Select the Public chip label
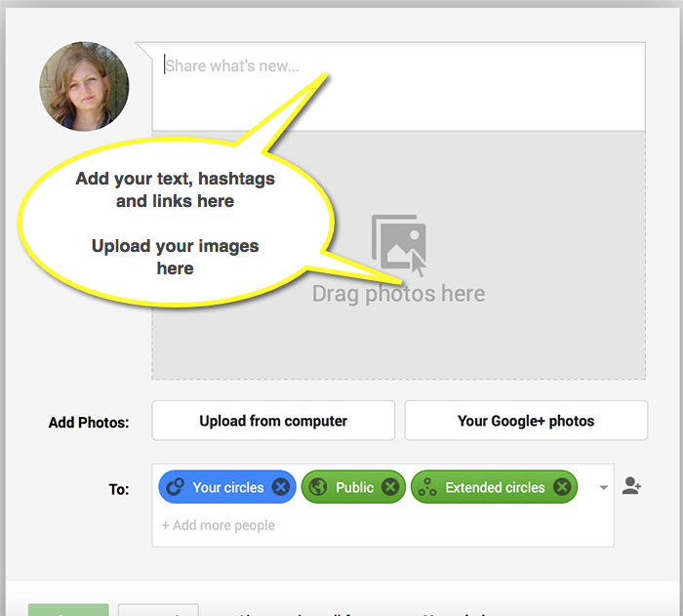 pos(354,487)
